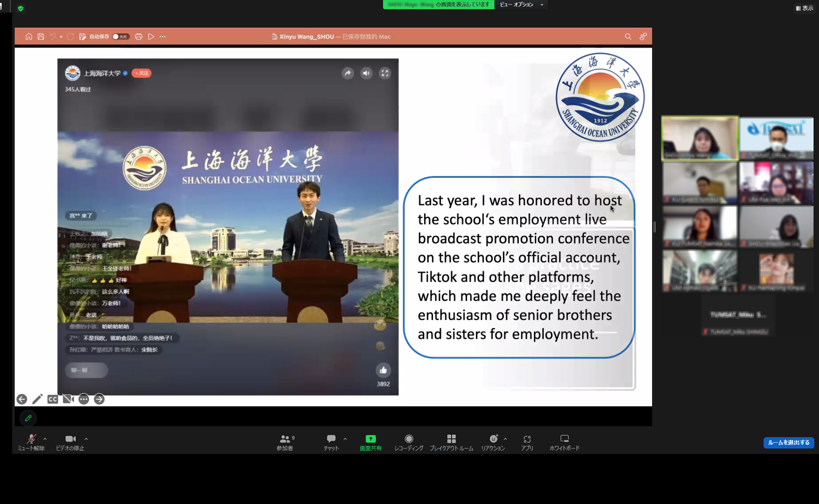This screenshot has width=819, height=504.
Task: Open the 参加者 participants panel
Action: coord(285,443)
